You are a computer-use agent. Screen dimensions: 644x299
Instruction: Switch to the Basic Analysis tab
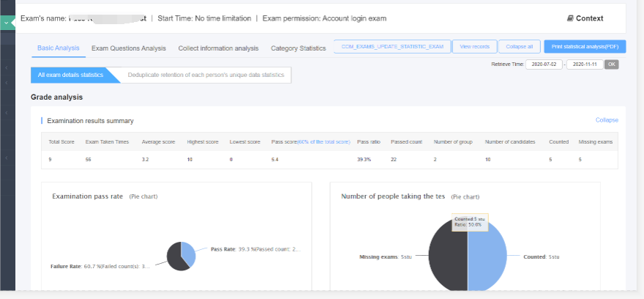pyautogui.click(x=59, y=48)
